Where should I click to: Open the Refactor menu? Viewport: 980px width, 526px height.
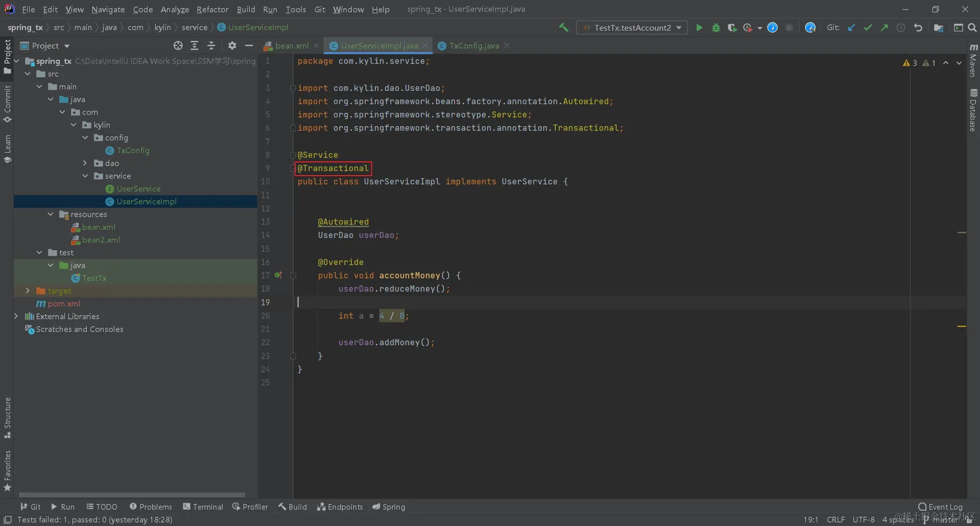click(x=213, y=9)
